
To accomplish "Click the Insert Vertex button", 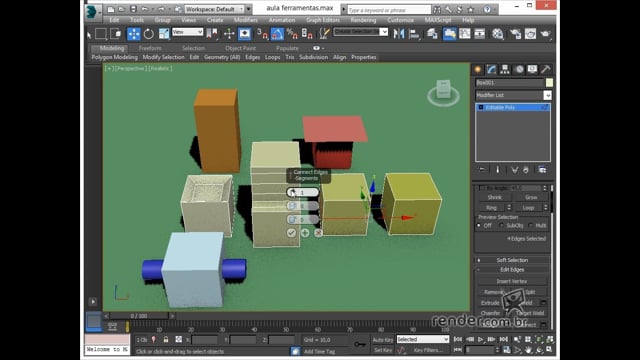I will coord(511,281).
